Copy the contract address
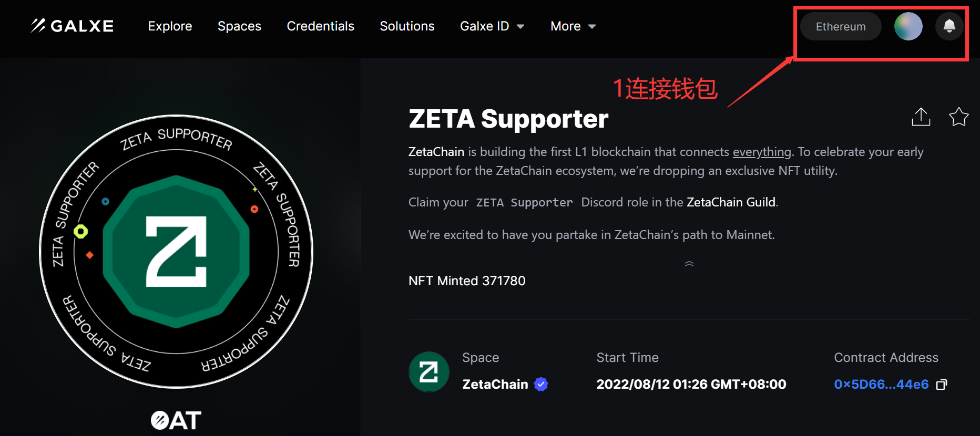Screen dimensions: 980x436 [942, 385]
